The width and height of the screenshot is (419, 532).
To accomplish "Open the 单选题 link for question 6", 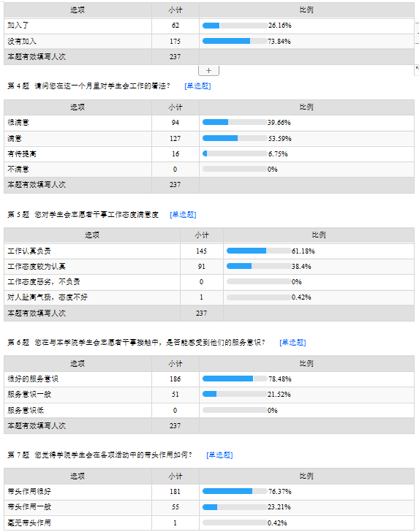I will point(292,343).
